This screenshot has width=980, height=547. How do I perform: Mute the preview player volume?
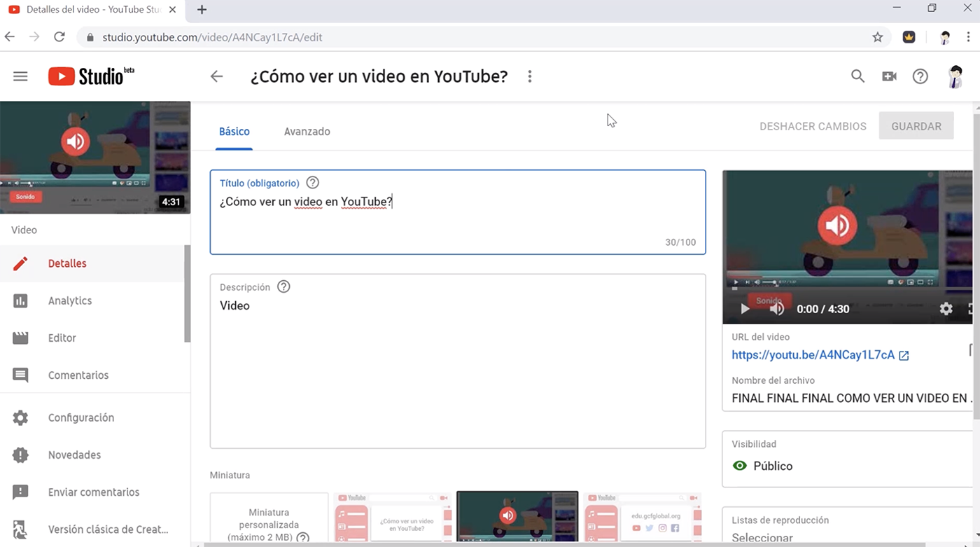776,309
